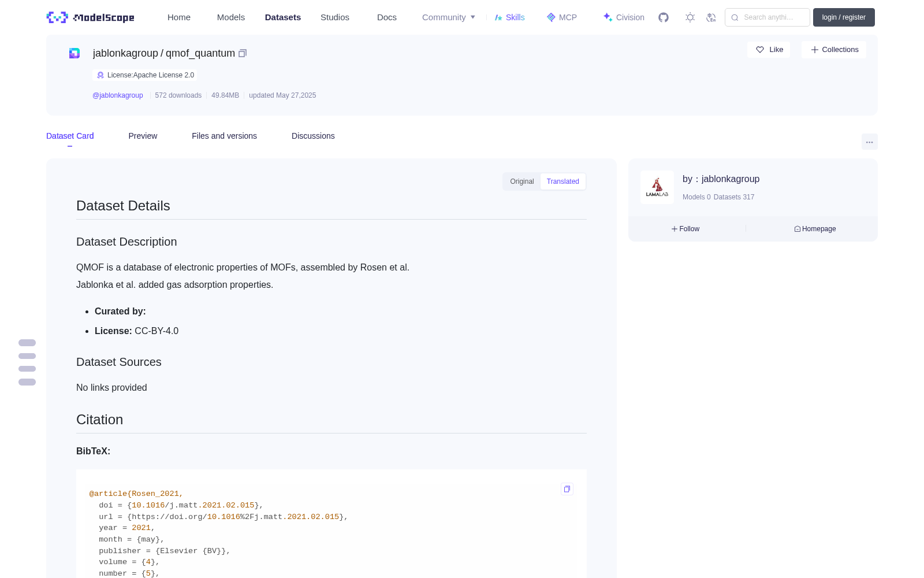This screenshot has height=578, width=924.
Task: Open the Datasets section
Action: click(x=283, y=17)
